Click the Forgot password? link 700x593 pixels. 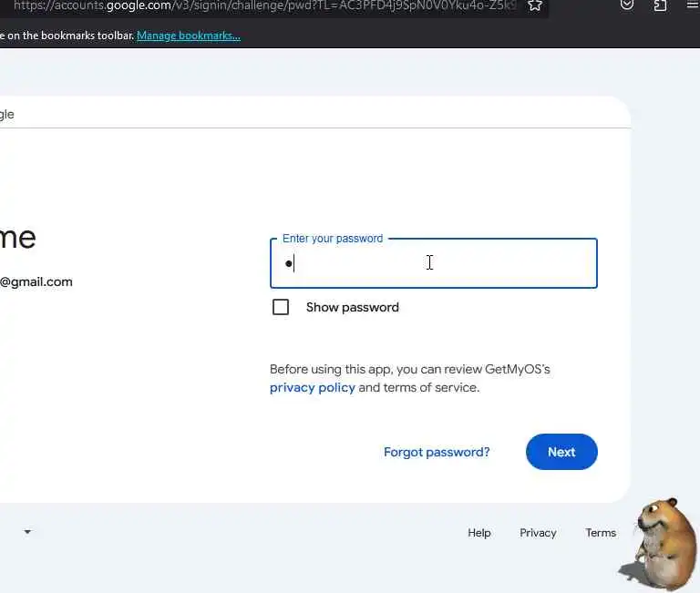click(437, 452)
